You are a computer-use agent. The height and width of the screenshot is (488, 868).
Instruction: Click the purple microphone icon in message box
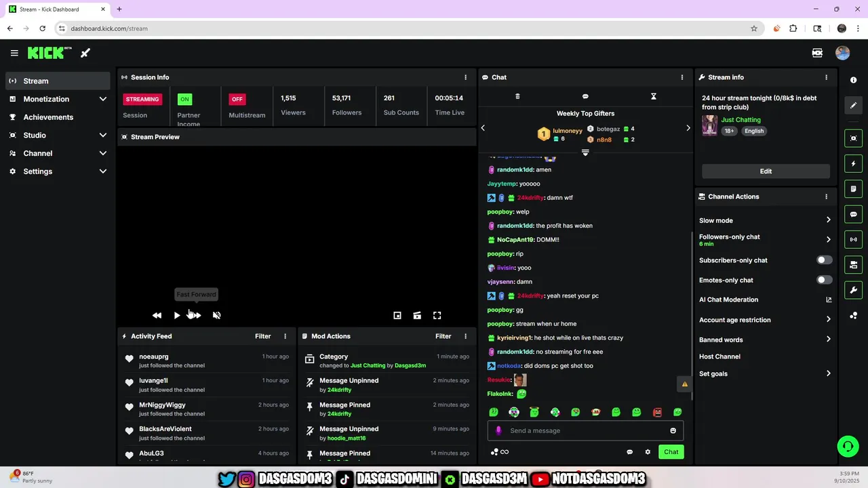pyautogui.click(x=498, y=430)
